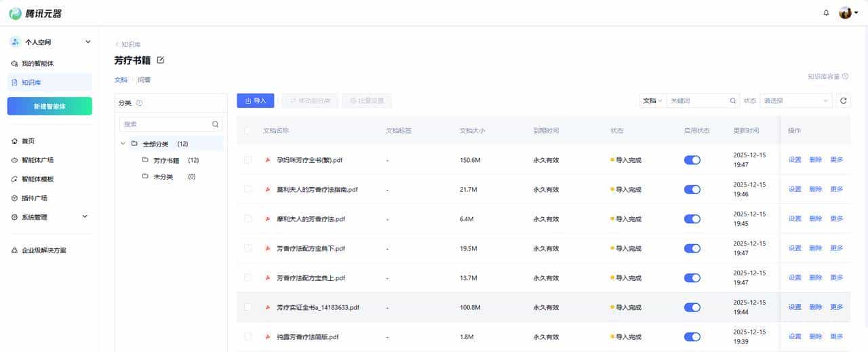Check the box for 孕妈咪芳疗全书(繁).pdf

point(248,160)
